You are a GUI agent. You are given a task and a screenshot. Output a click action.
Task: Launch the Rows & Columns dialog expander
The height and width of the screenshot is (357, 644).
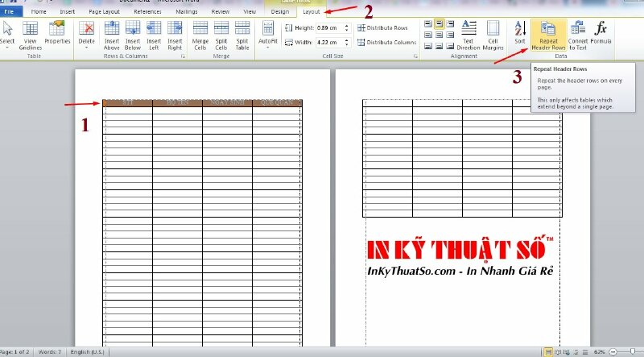pyautogui.click(x=184, y=56)
